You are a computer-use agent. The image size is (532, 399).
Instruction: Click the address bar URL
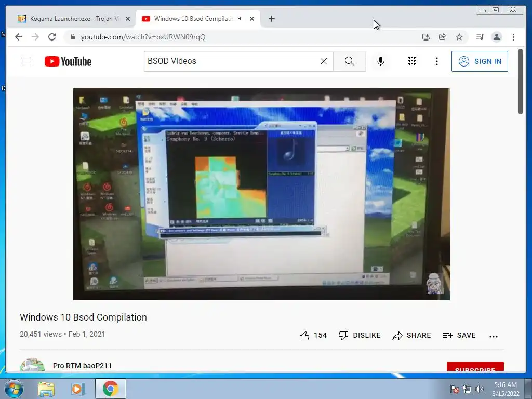point(143,37)
